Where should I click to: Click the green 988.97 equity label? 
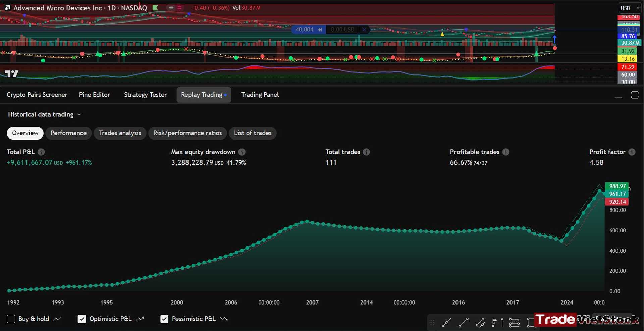[617, 186]
